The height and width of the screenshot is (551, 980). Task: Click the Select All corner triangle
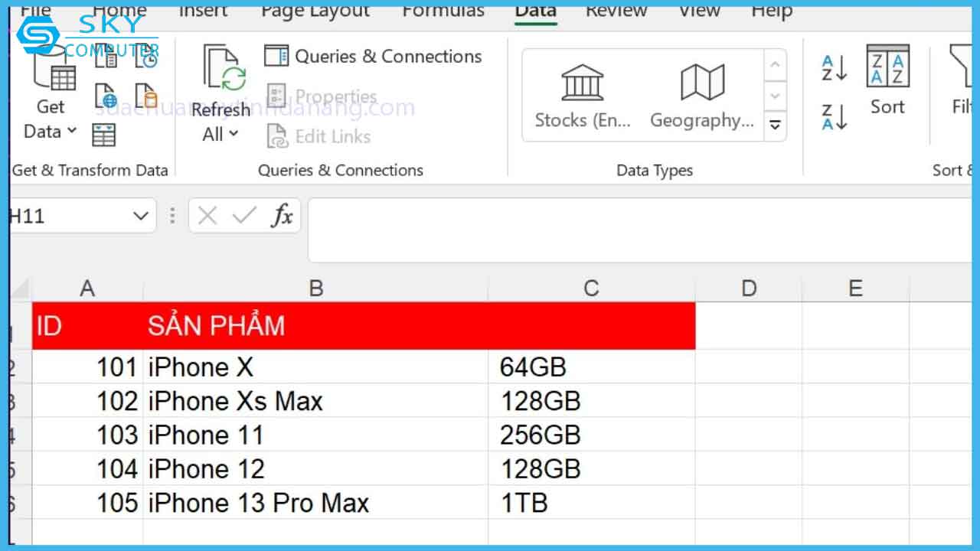pyautogui.click(x=21, y=289)
